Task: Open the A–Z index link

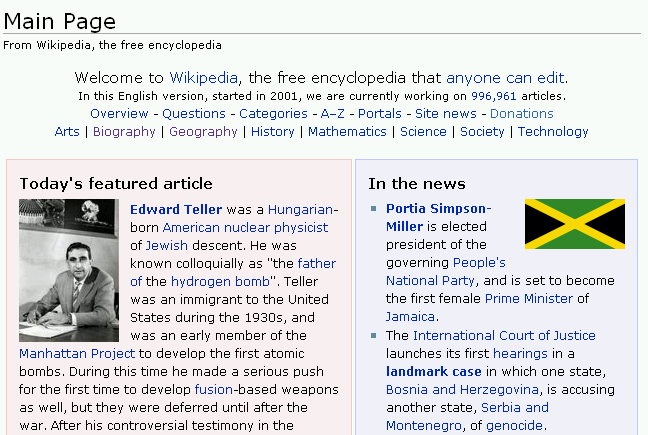Action: coord(332,114)
